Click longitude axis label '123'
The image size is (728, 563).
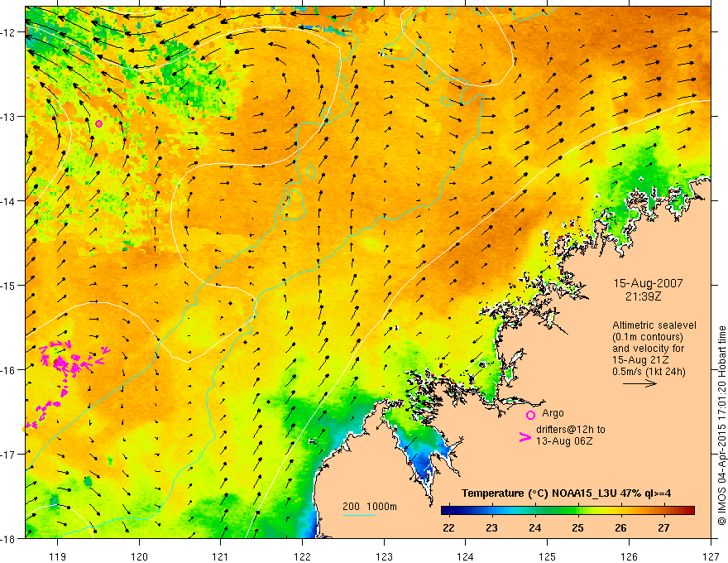tap(384, 556)
